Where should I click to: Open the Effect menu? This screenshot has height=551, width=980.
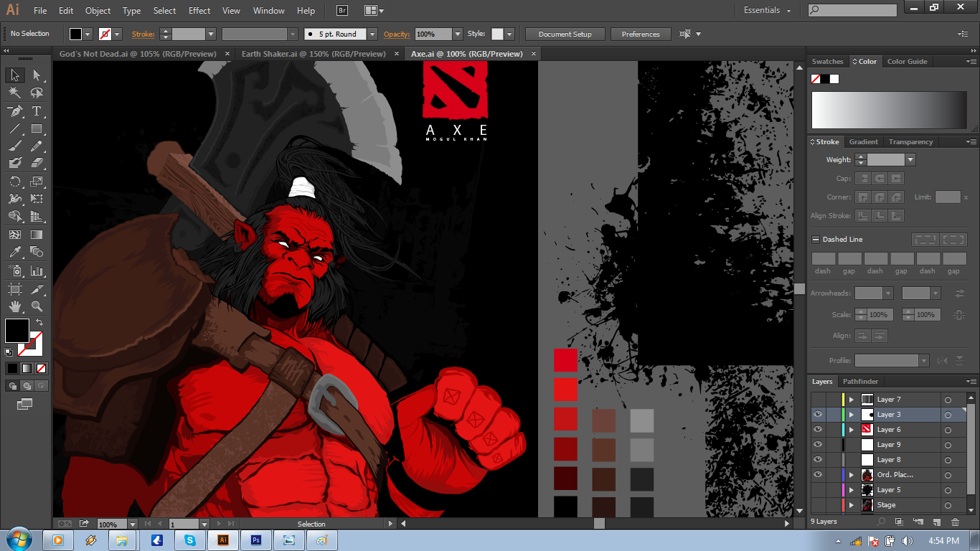199,11
